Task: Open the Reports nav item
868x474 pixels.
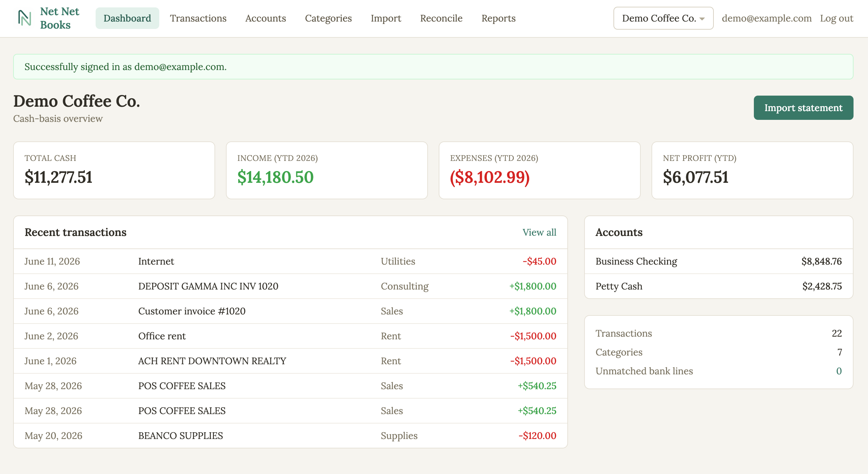Action: (498, 18)
